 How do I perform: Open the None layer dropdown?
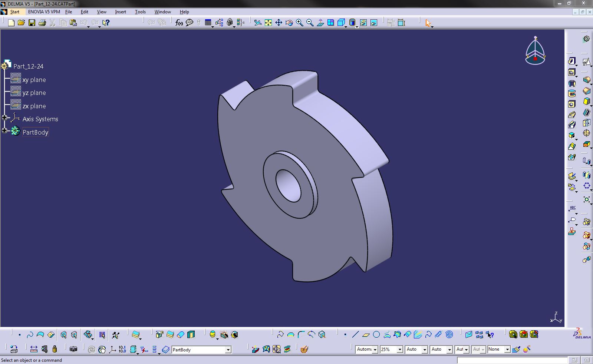pos(507,350)
